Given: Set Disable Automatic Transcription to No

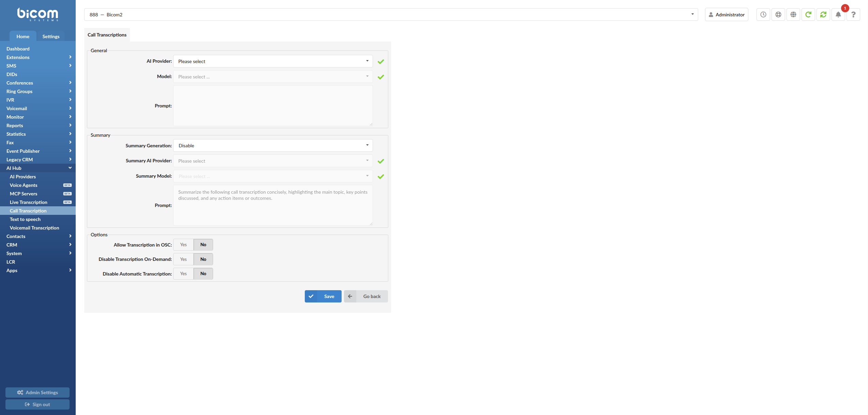Looking at the screenshot, I should point(203,274).
